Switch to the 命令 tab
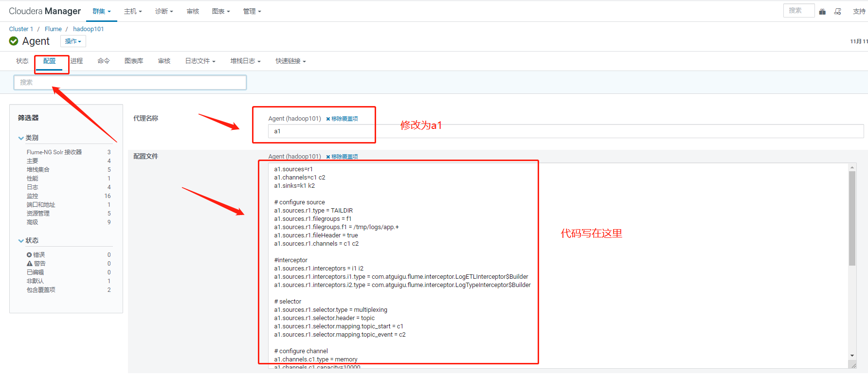Screen dimensions: 868x378 [104, 61]
